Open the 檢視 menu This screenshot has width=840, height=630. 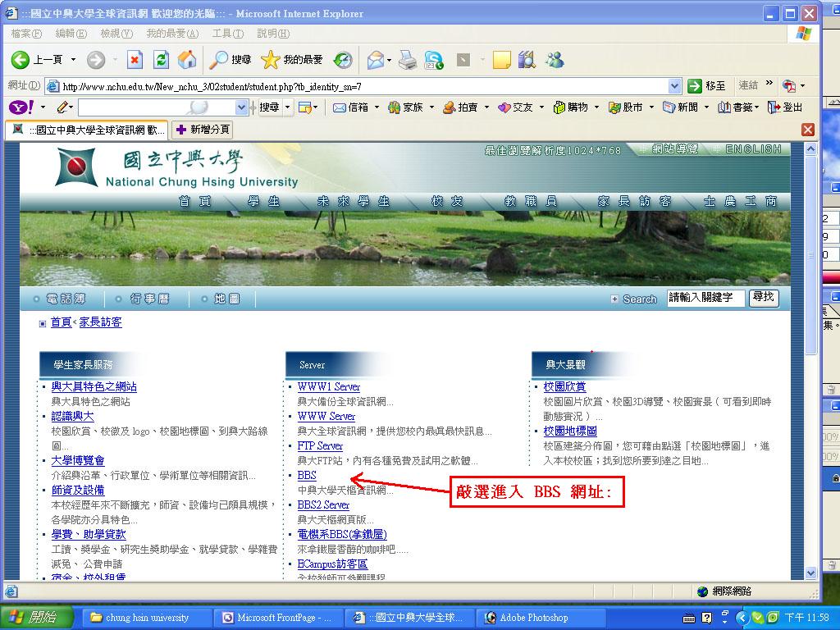pyautogui.click(x=116, y=34)
